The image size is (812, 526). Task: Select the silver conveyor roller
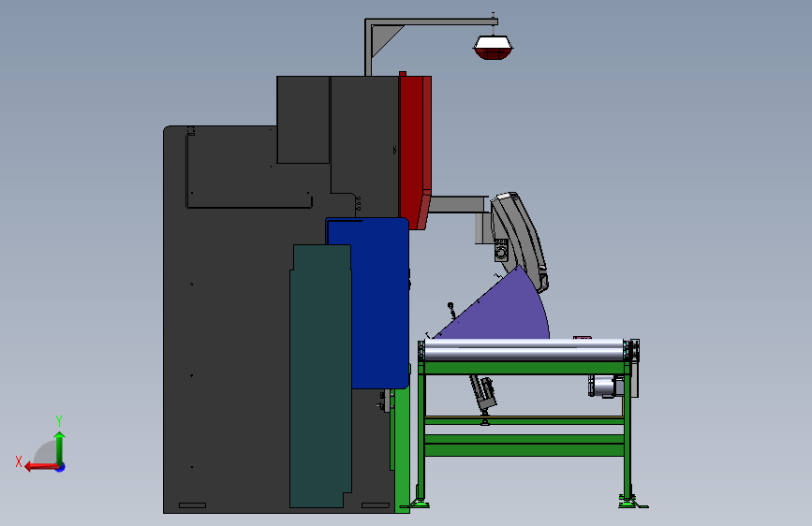pyautogui.click(x=524, y=350)
